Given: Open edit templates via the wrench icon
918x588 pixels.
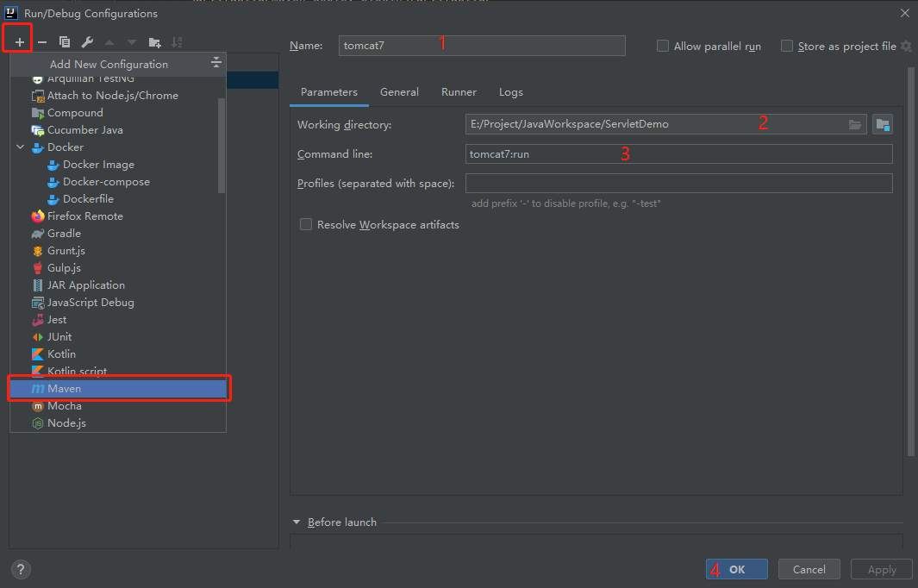Looking at the screenshot, I should coord(87,42).
